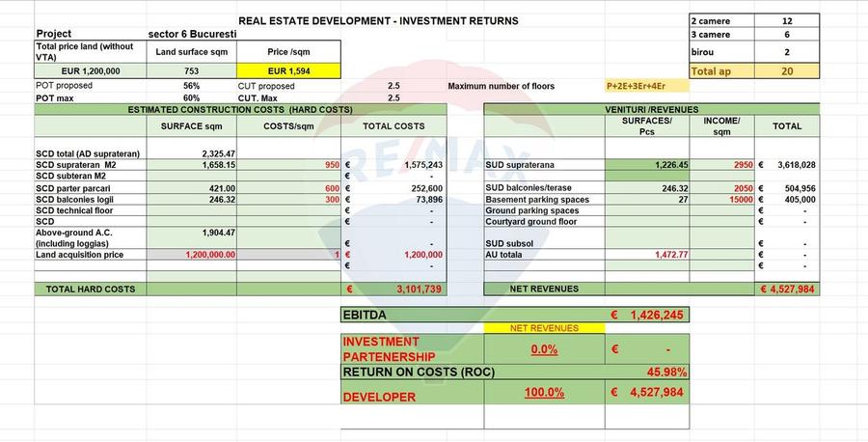This screenshot has width=868, height=442.
Task: Select the EBITDA value 1,426,245
Action: pyautogui.click(x=647, y=315)
